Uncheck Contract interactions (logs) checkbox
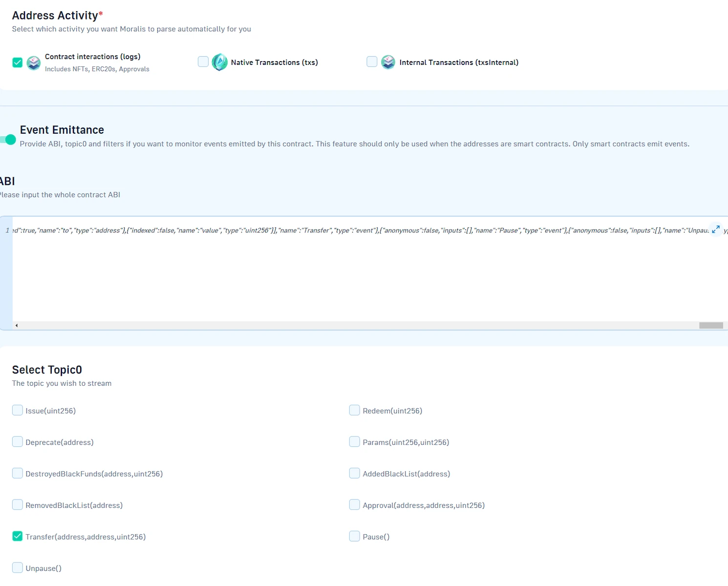This screenshot has width=728, height=586. [18, 63]
